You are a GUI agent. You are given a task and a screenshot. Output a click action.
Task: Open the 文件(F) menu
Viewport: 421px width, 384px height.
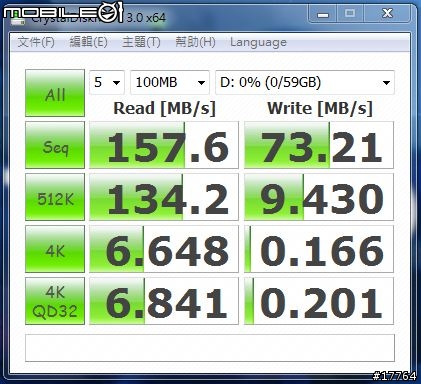click(x=36, y=42)
